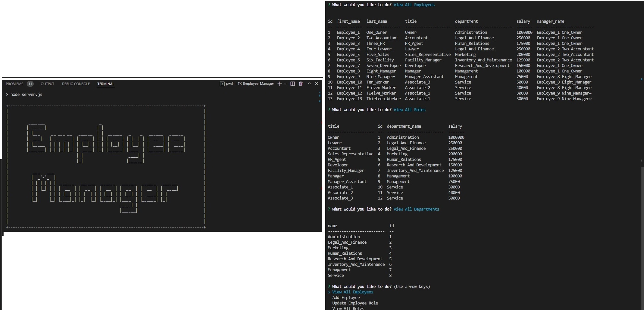This screenshot has height=310, width=644.
Task: Select the TERMINAL tab
Action: pos(106,84)
